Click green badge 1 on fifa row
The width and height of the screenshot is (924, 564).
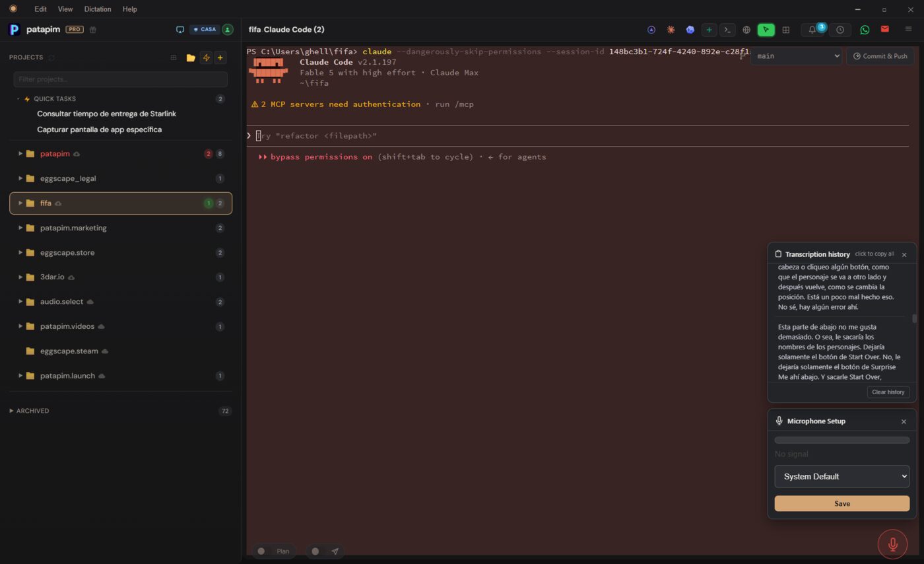(x=209, y=203)
